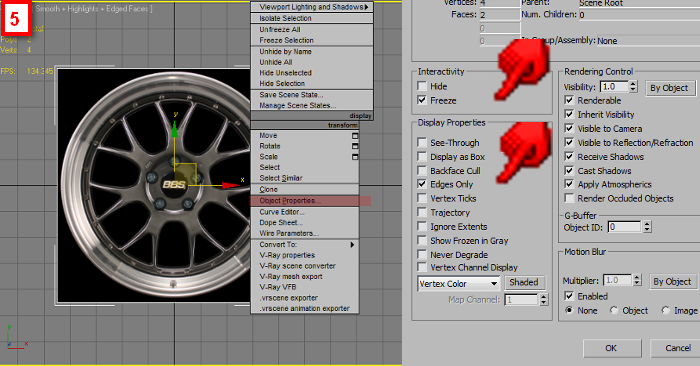Open Move settings box icon
The width and height of the screenshot is (700, 366).
(x=355, y=136)
